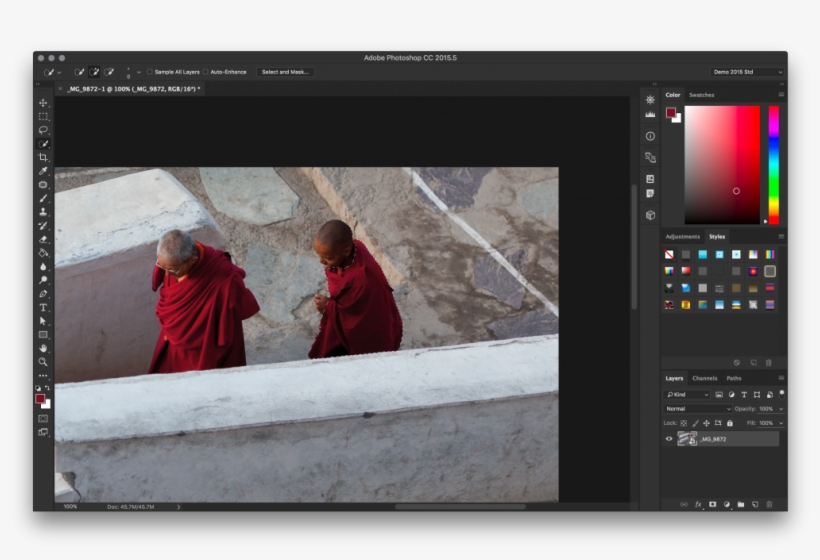The height and width of the screenshot is (560, 820).
Task: Select the Move tool
Action: coord(43,103)
